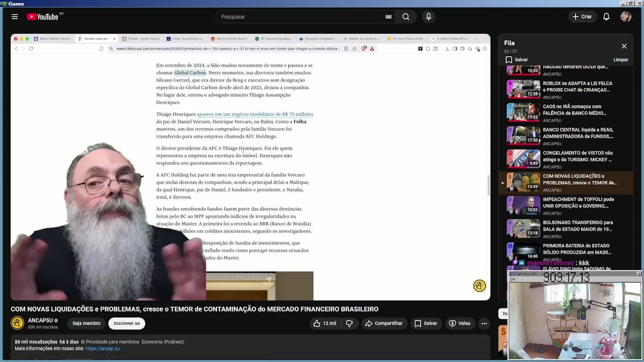The width and height of the screenshot is (644, 362).
Task: Click the video title COM NOVAS LIQUIDAÇÕES
Action: click(x=195, y=309)
